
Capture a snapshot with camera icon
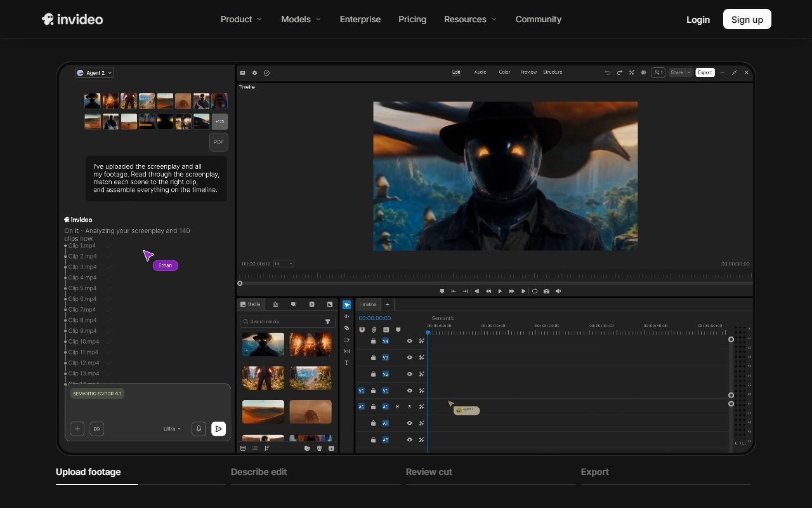pyautogui.click(x=546, y=291)
